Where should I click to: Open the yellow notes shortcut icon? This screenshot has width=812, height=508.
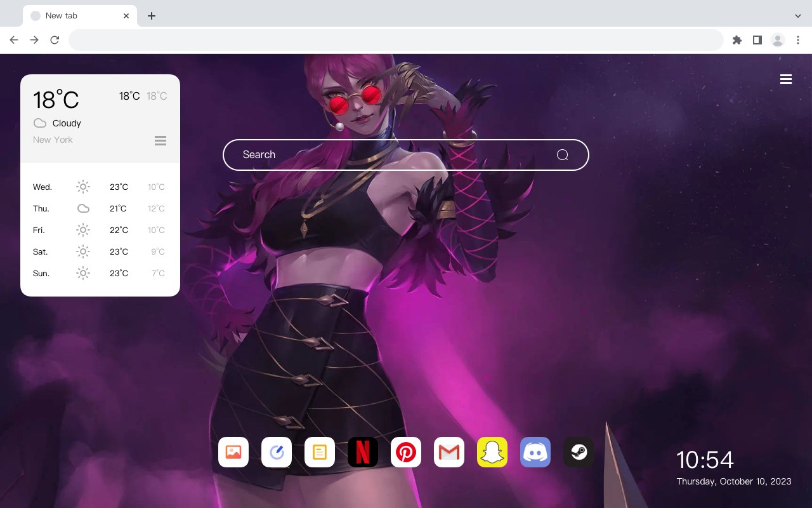pos(320,452)
